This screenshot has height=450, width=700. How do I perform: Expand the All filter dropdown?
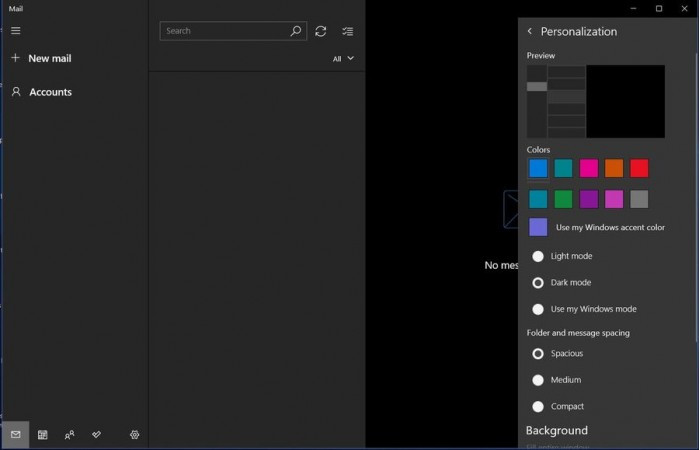pos(343,58)
